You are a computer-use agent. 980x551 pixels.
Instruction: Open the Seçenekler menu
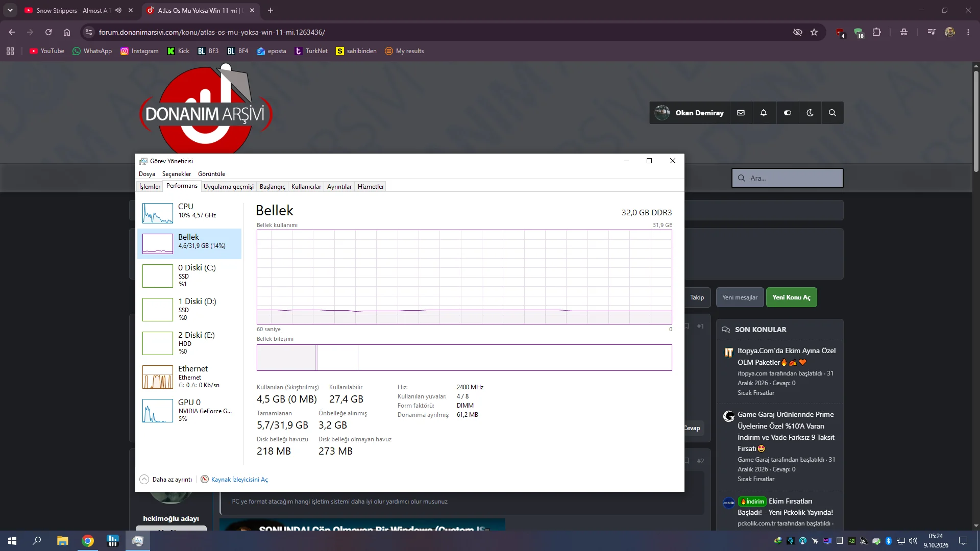click(177, 174)
